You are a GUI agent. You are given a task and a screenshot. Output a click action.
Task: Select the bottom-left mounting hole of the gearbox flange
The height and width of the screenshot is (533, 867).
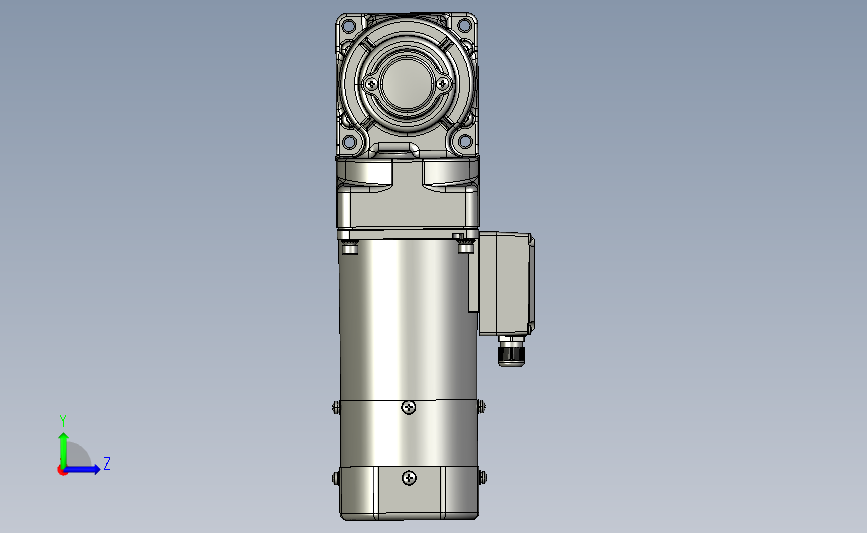click(x=349, y=142)
